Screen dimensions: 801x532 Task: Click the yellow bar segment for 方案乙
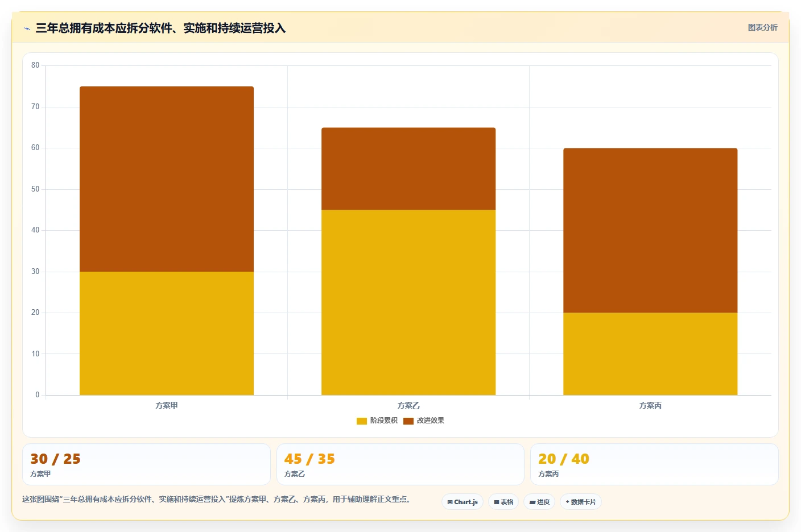408,302
